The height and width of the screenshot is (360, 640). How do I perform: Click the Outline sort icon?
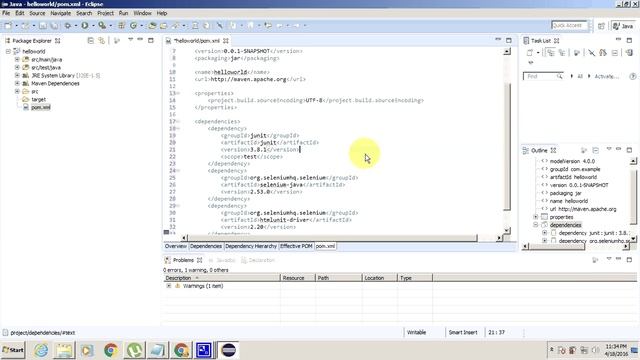(x=584, y=150)
